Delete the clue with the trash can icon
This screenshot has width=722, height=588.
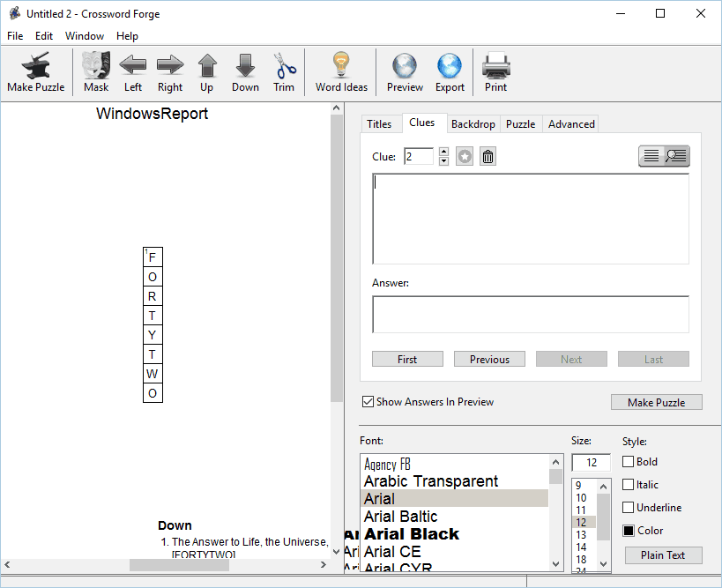pos(488,157)
